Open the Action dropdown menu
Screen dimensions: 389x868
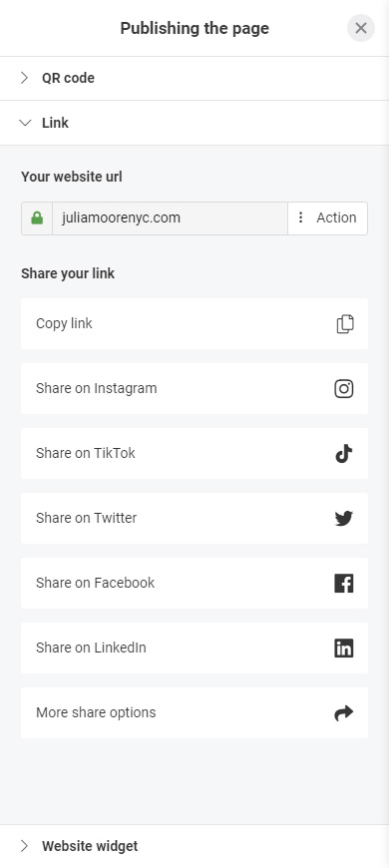pos(327,218)
